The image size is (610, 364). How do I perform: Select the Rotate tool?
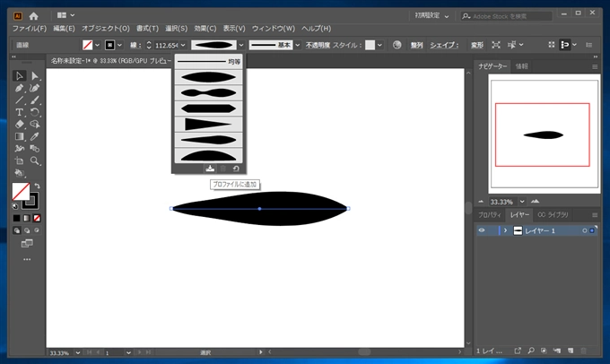click(35, 112)
